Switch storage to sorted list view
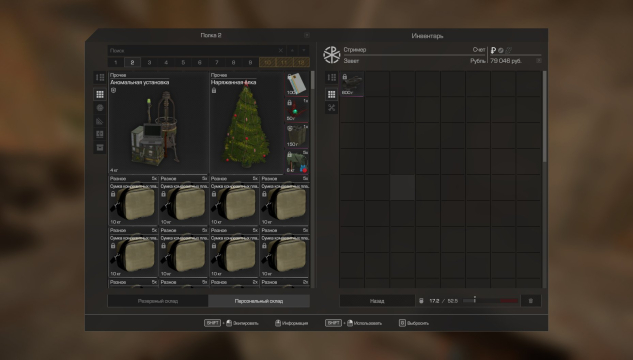The image size is (633, 360). point(100,77)
